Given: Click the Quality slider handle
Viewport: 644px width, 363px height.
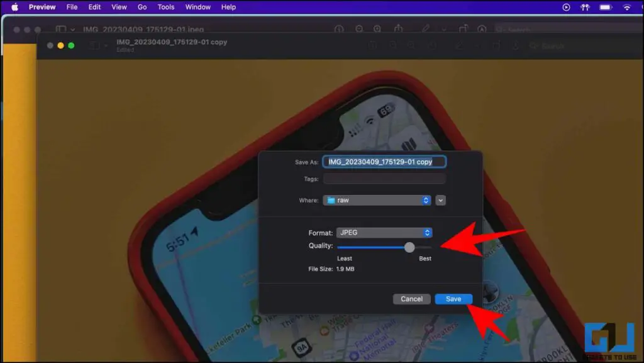Looking at the screenshot, I should click(409, 247).
